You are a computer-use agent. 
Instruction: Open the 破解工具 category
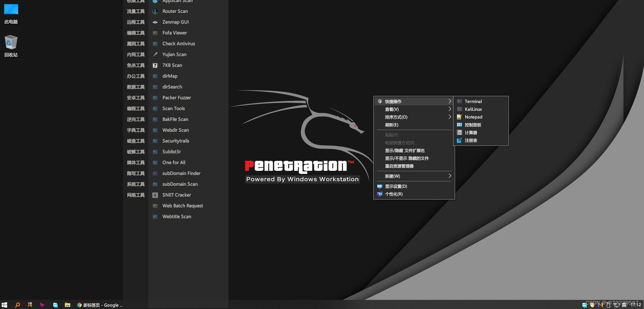(x=136, y=152)
